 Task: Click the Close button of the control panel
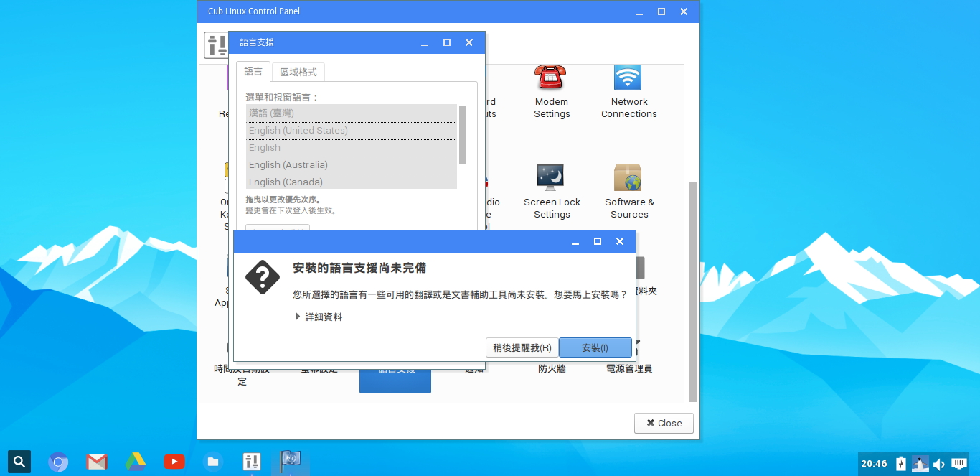point(663,423)
